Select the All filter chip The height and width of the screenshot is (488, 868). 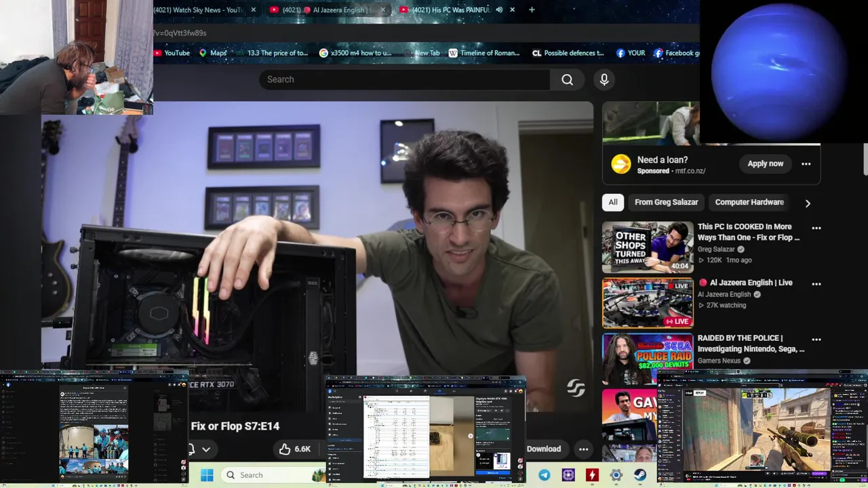click(612, 202)
